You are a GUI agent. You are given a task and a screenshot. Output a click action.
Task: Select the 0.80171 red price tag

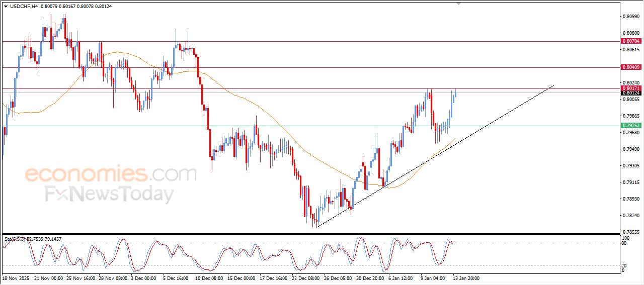(630, 88)
